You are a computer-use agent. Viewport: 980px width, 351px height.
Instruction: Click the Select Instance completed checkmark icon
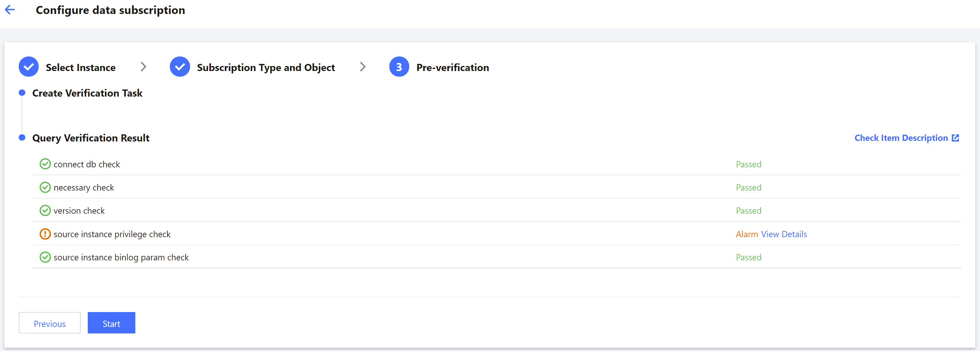point(29,67)
